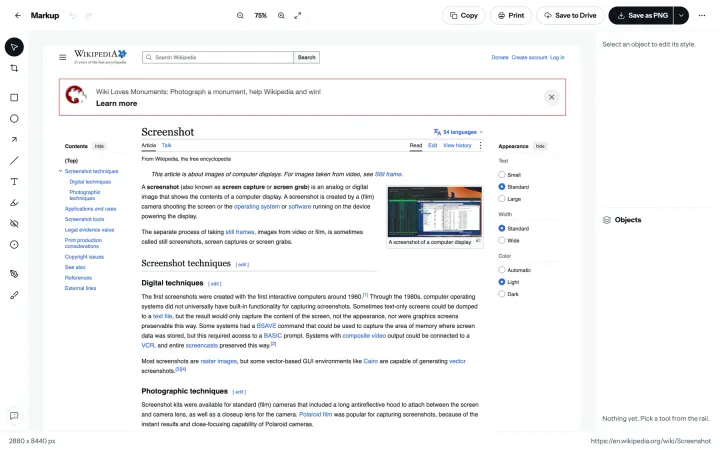This screenshot has width=720, height=450.
Task: Click the edit link beside Digital techniques
Action: (214, 284)
